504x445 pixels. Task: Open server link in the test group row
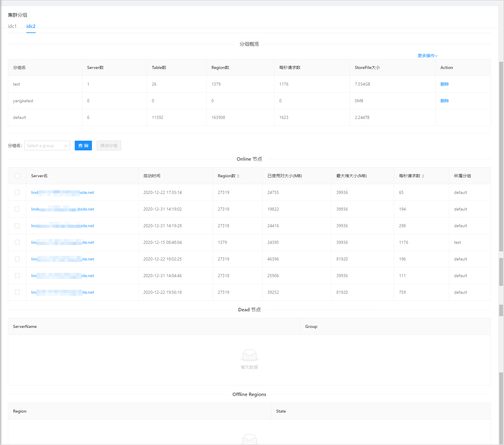(63, 242)
